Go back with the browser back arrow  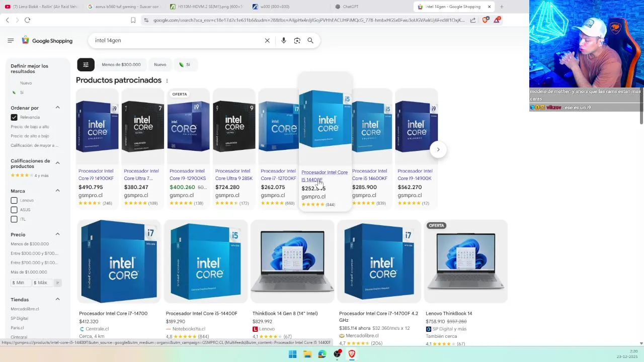[7, 20]
